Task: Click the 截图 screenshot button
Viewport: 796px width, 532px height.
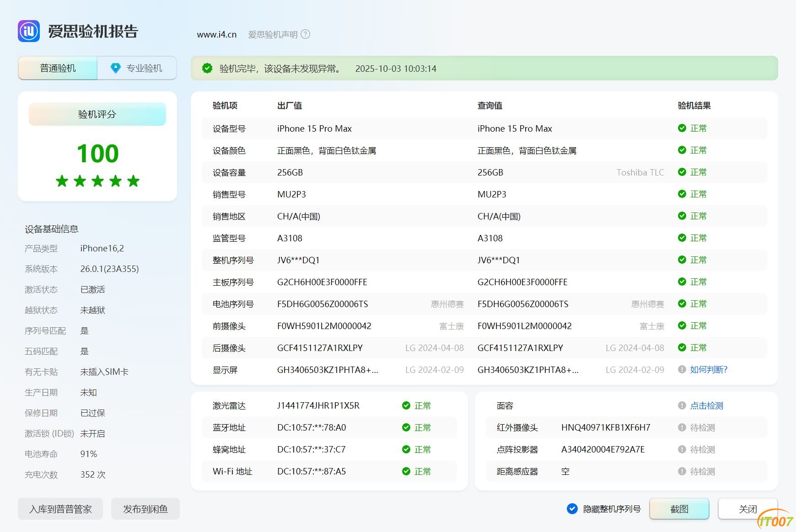Action: [679, 509]
